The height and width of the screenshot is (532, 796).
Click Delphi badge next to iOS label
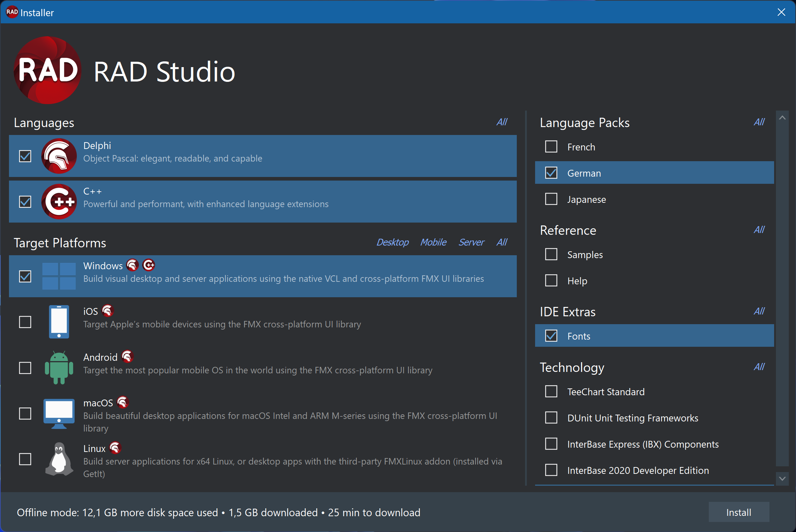pyautogui.click(x=108, y=311)
